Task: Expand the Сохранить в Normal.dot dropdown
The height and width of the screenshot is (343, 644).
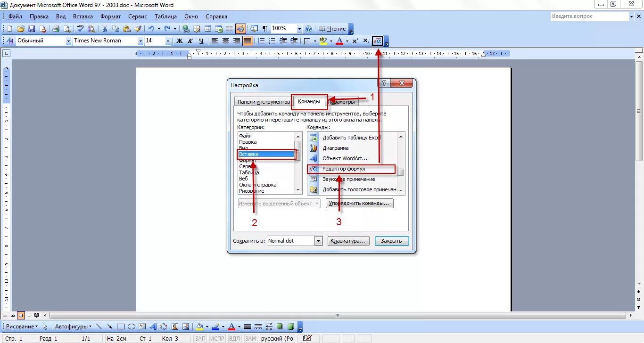Action: 318,241
